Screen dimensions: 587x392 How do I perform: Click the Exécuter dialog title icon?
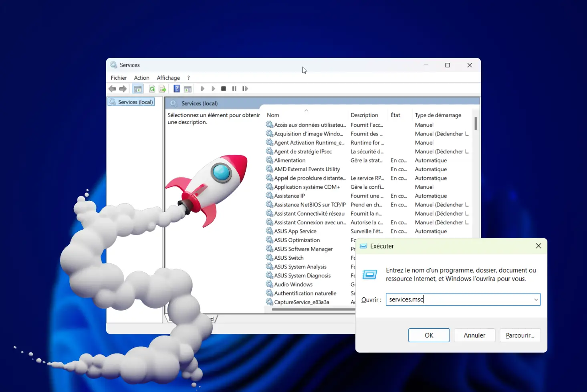point(363,246)
